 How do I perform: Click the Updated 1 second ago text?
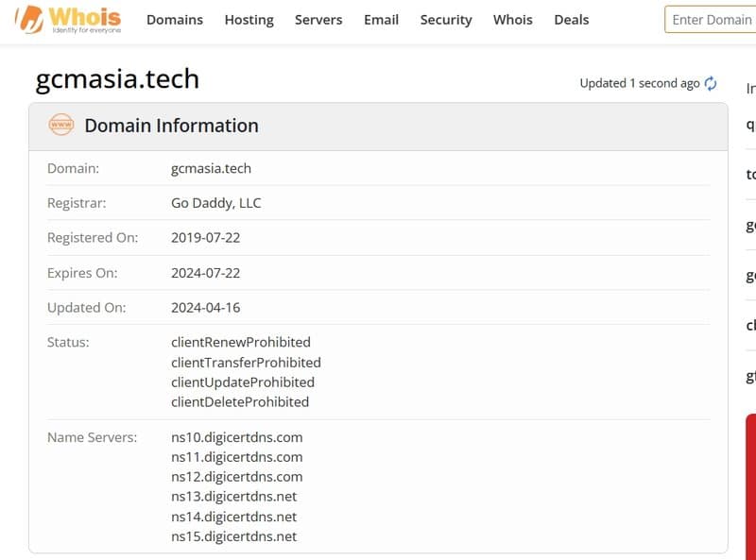tap(640, 83)
